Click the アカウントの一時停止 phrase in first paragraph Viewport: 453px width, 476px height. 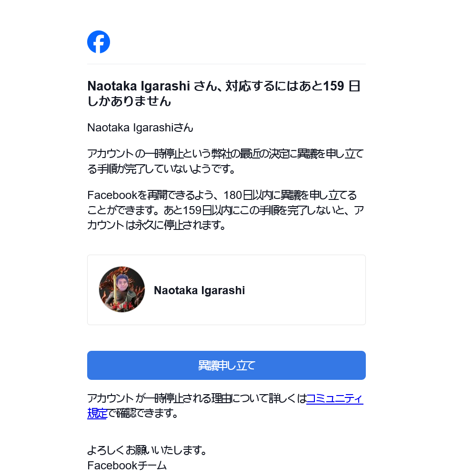pyautogui.click(x=134, y=154)
